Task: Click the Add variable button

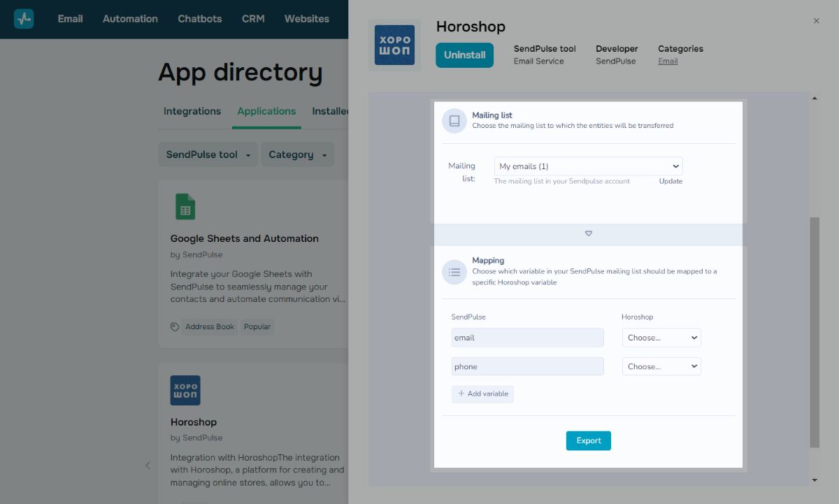Action: pos(482,394)
